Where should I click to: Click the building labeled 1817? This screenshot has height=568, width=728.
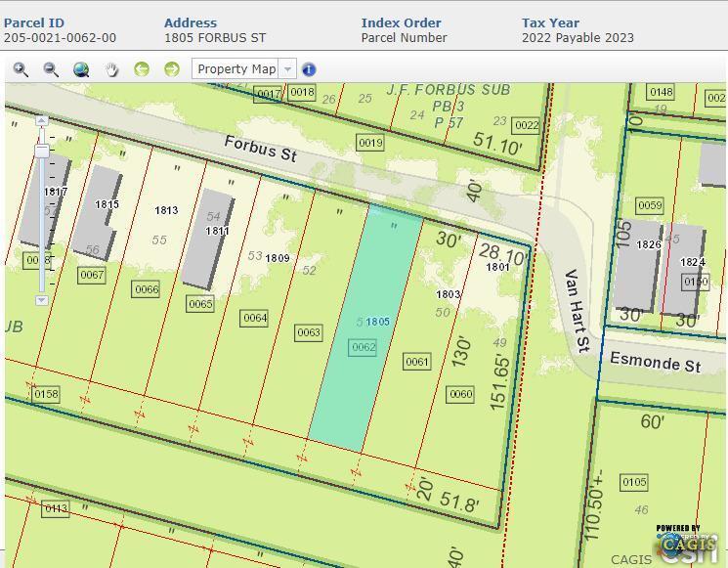tap(45, 199)
